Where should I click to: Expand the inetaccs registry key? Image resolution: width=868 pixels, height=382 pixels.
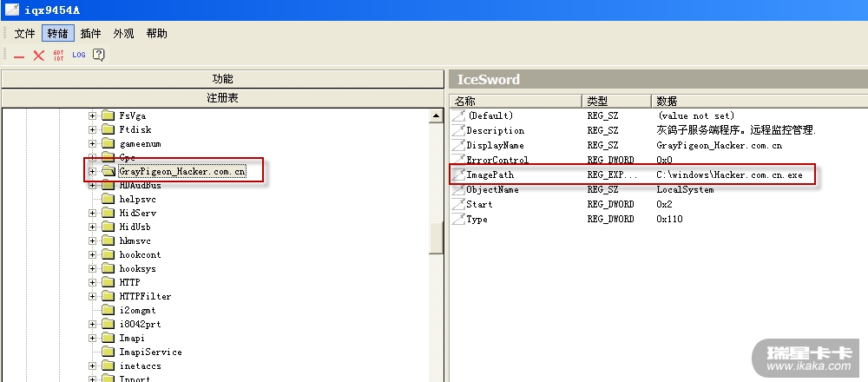[x=93, y=366]
